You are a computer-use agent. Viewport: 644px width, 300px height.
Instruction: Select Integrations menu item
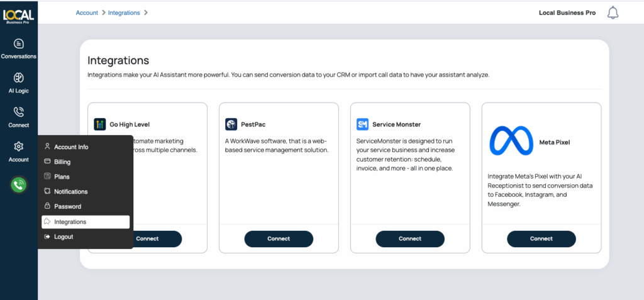coord(86,222)
